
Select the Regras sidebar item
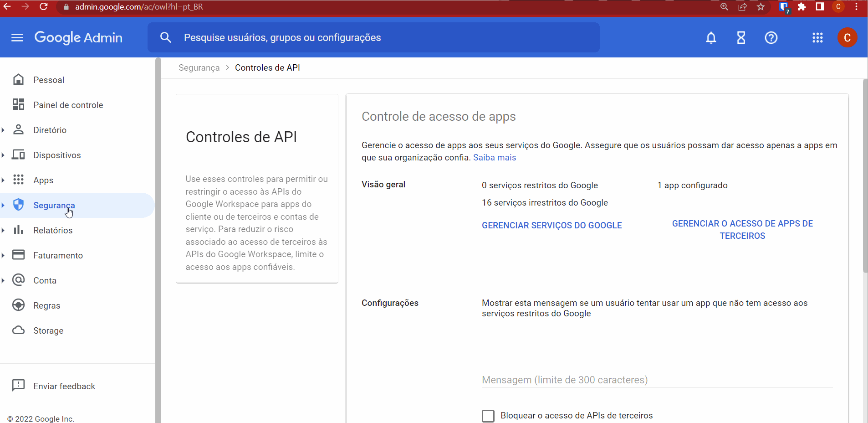click(47, 306)
